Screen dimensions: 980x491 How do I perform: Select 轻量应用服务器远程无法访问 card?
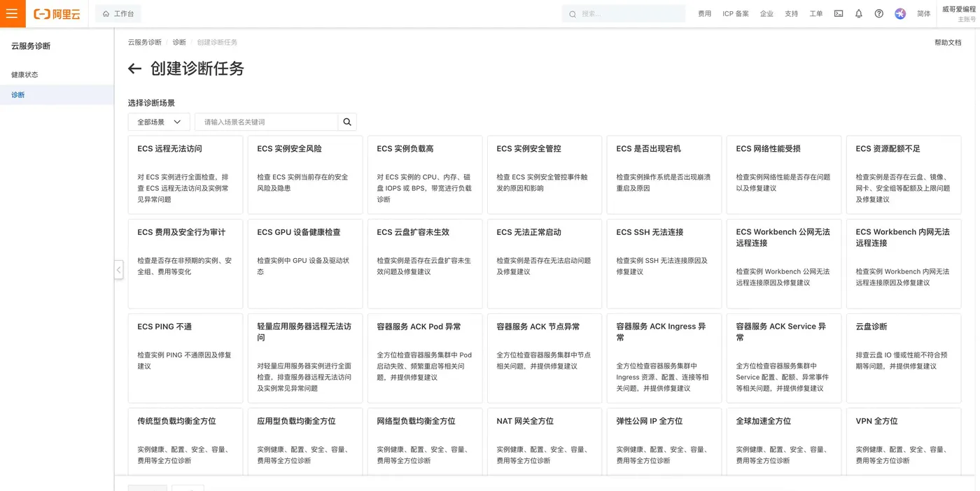(x=305, y=358)
